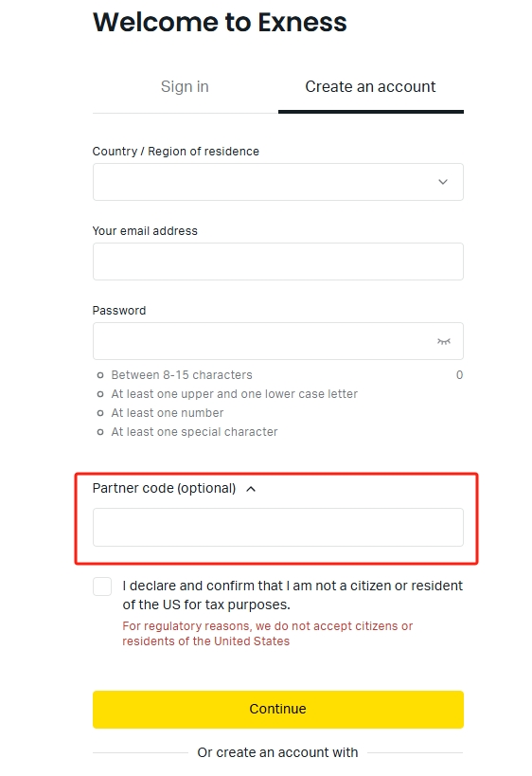Click the Your email address label

[x=145, y=230]
